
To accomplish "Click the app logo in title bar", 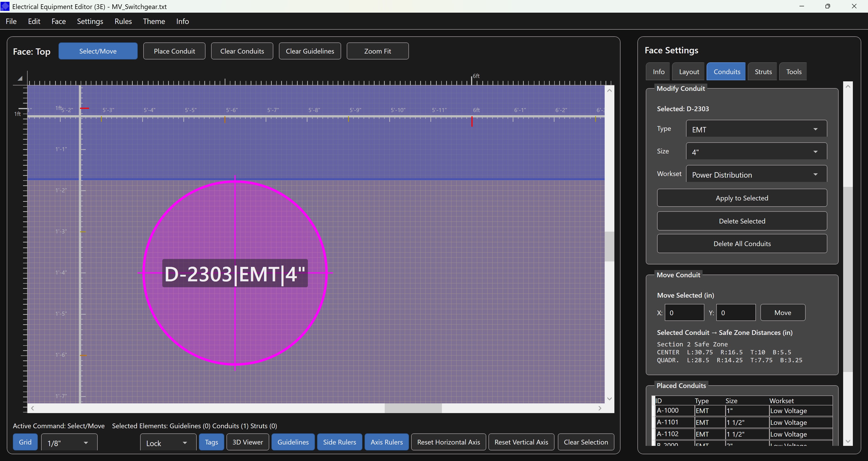I will pyautogui.click(x=5, y=6).
